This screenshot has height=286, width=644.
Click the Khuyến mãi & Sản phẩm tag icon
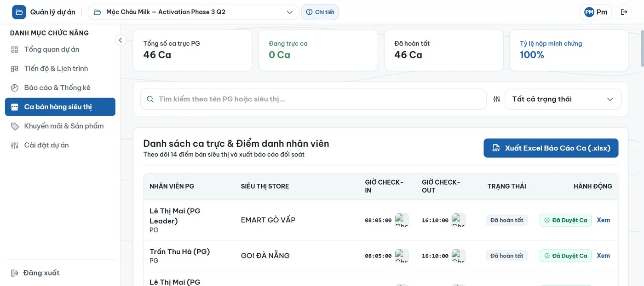pyautogui.click(x=15, y=126)
